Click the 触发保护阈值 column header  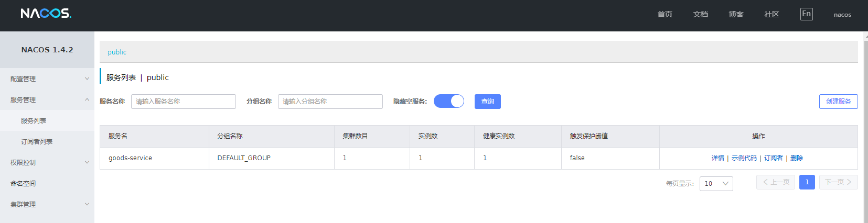(x=610, y=136)
